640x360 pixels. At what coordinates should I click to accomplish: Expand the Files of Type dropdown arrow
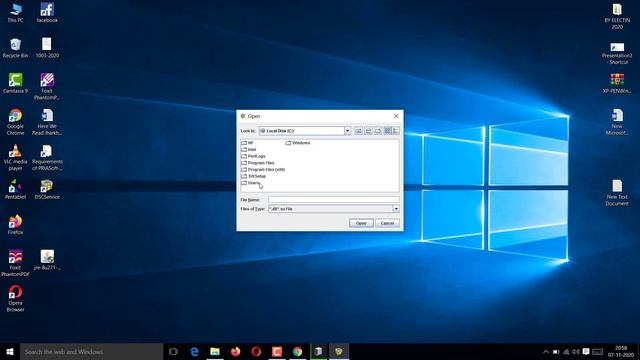[x=396, y=209]
